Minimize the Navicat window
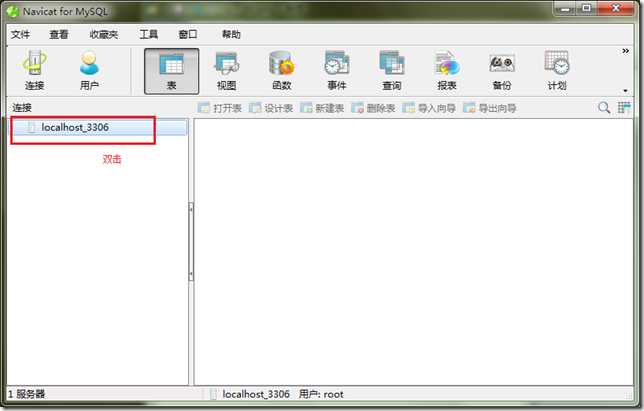 point(566,9)
